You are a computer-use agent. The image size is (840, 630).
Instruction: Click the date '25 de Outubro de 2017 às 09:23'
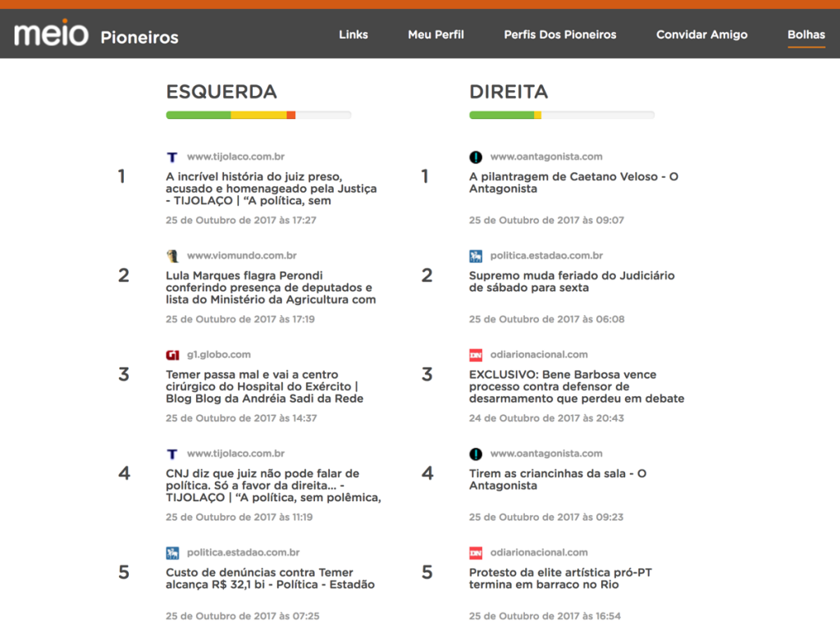[x=546, y=518]
